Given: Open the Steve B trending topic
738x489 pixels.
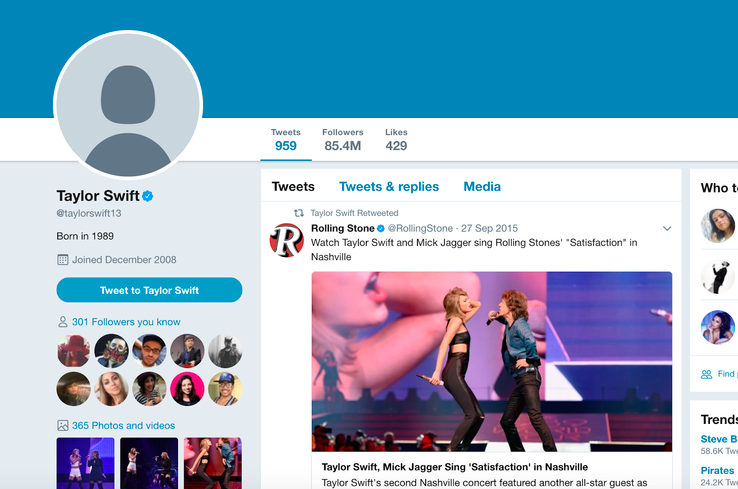Looking at the screenshot, I should (719, 439).
